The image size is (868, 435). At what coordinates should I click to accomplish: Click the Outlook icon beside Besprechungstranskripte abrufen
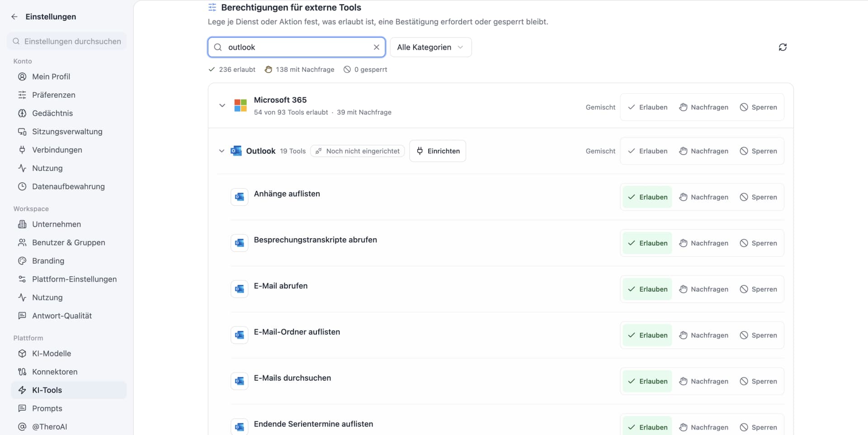[240, 243]
